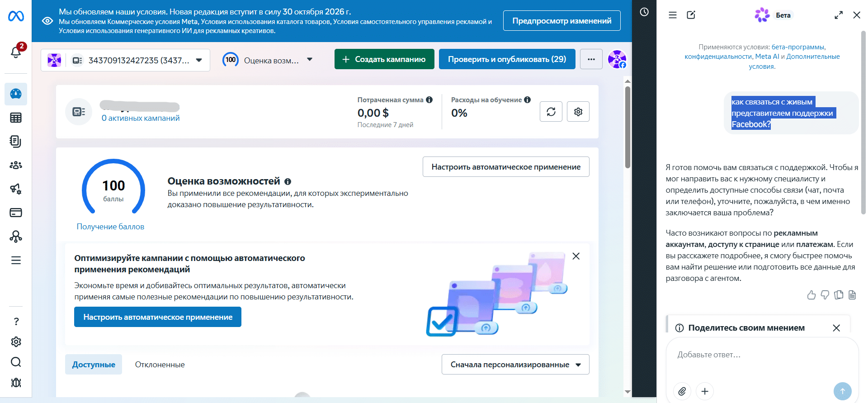
Task: Open advertising settings megaphone icon
Action: click(16, 189)
